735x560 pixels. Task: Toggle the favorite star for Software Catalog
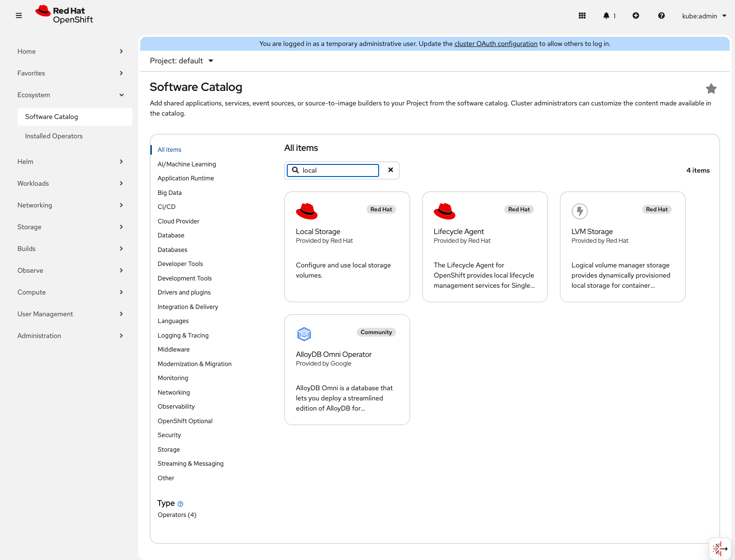coord(711,88)
